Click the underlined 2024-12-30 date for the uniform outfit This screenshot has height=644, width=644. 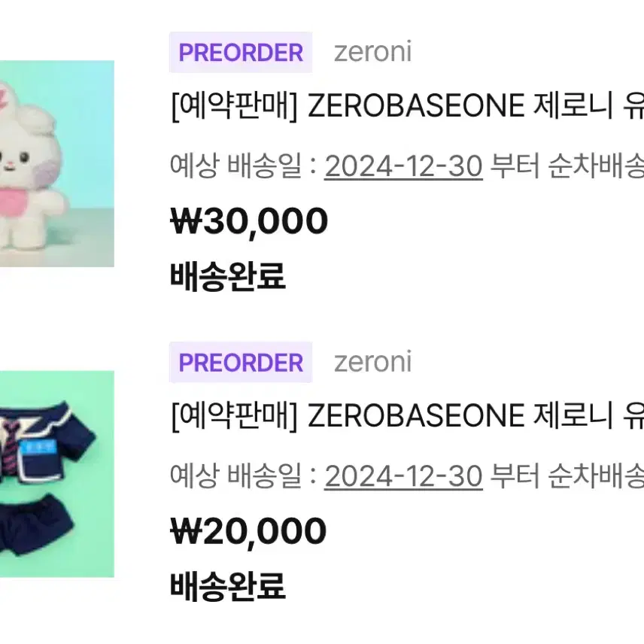pyautogui.click(x=403, y=476)
